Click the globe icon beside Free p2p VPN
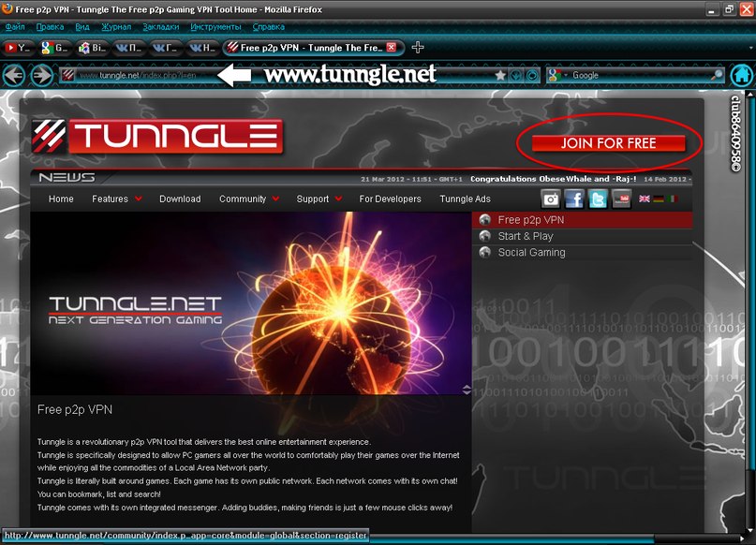Image resolution: width=756 pixels, height=545 pixels. point(485,220)
